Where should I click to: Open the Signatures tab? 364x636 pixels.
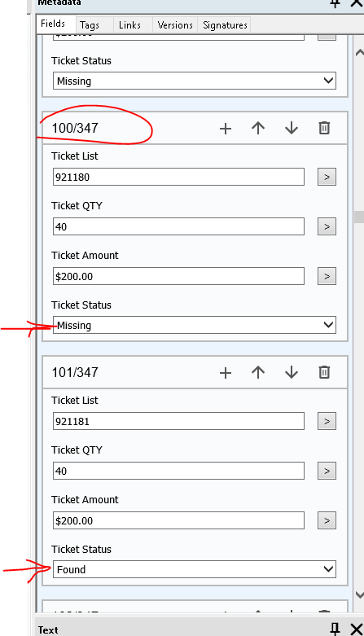[225, 25]
